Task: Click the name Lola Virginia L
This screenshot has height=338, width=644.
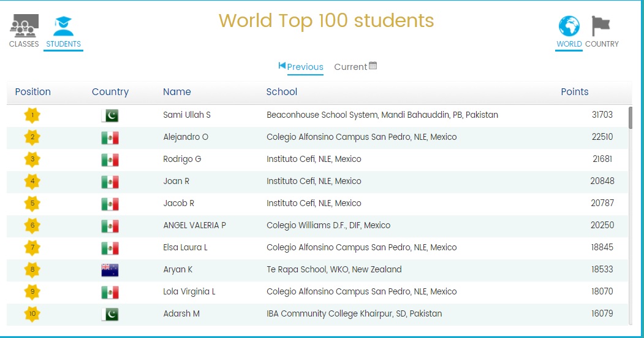Action: [189, 291]
